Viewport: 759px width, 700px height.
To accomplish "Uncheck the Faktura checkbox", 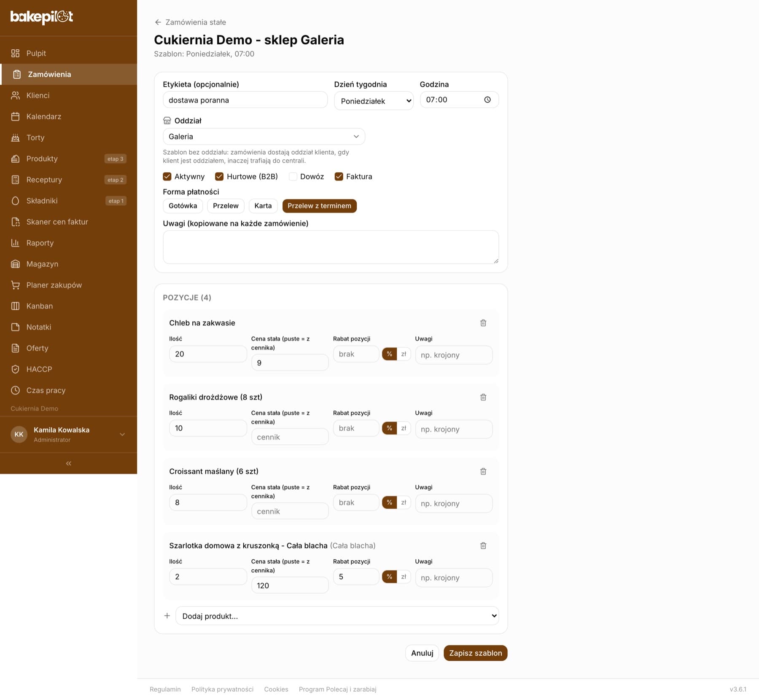I will pyautogui.click(x=339, y=176).
